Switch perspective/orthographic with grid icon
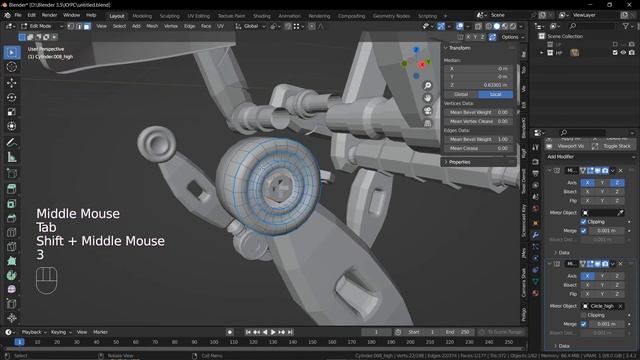640x360 pixels. (x=427, y=123)
